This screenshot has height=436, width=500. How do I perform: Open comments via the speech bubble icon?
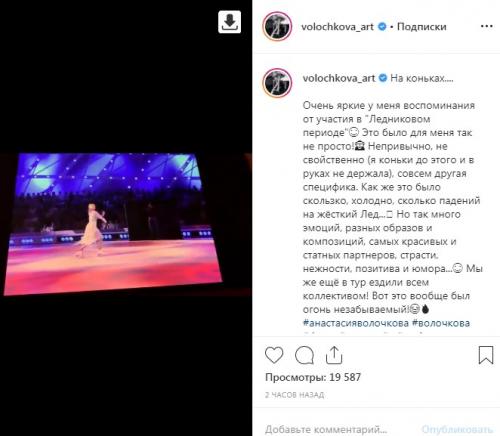coord(304,355)
